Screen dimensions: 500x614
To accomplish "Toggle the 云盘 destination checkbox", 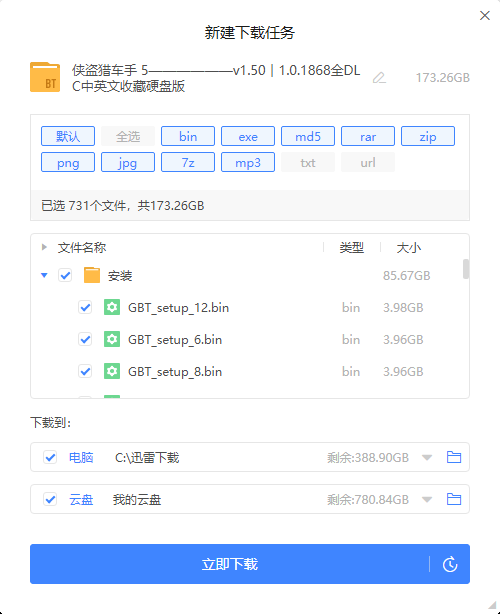I will [50, 499].
